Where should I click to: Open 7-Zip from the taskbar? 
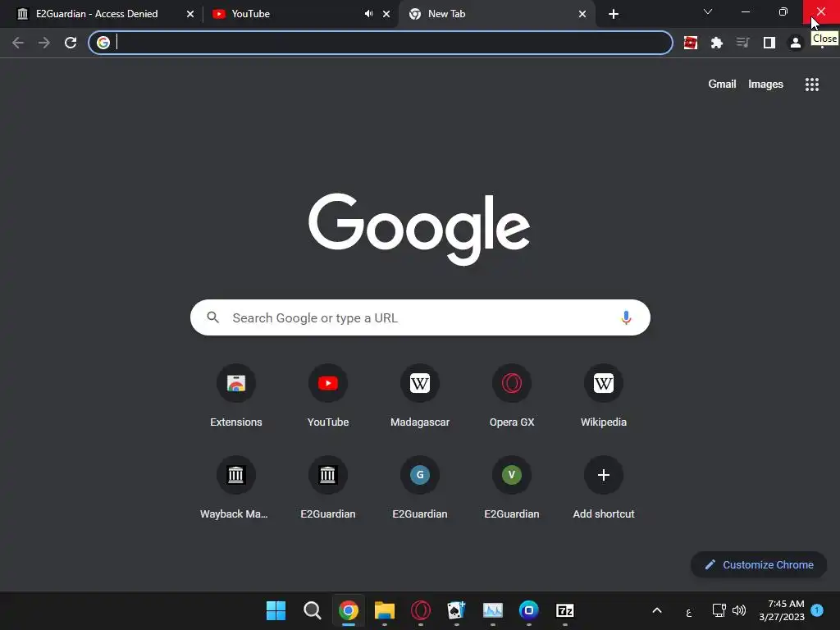coord(564,610)
